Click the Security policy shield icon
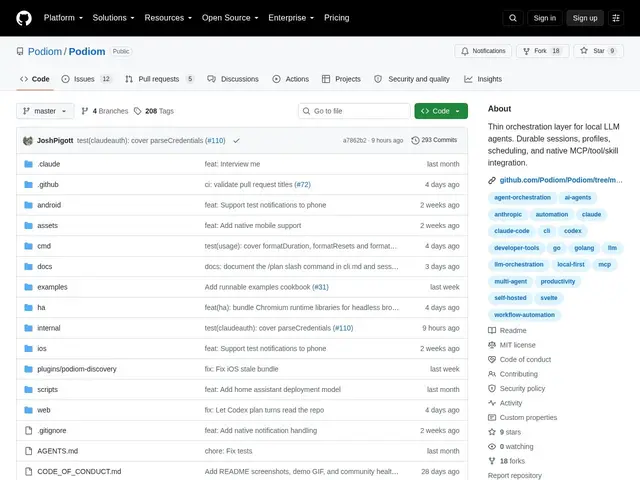Screen dimensions: 640x480 pyautogui.click(x=492, y=388)
